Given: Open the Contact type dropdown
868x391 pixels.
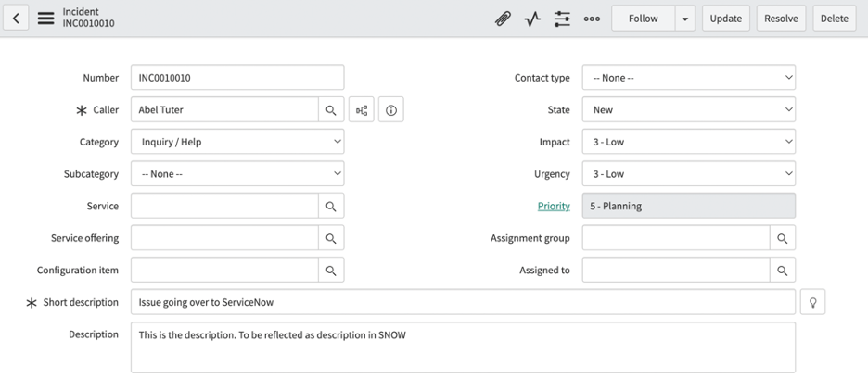Looking at the screenshot, I should (x=688, y=78).
